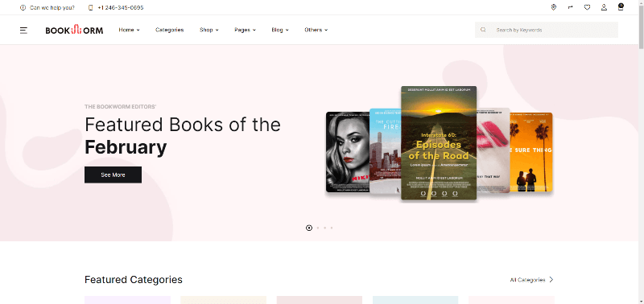Viewport: 644px width, 304px height.
Task: Click the store location pin icon
Action: (554, 7)
